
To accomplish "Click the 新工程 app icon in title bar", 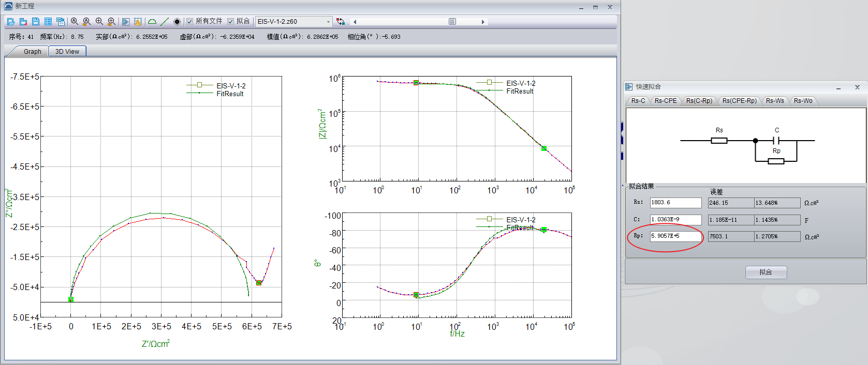I will [8, 6].
